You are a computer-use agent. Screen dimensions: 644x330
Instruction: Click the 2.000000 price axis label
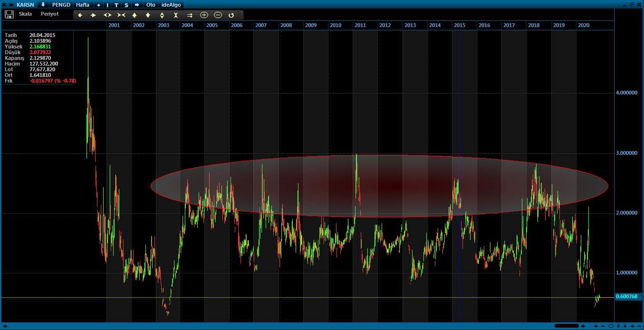pos(626,213)
